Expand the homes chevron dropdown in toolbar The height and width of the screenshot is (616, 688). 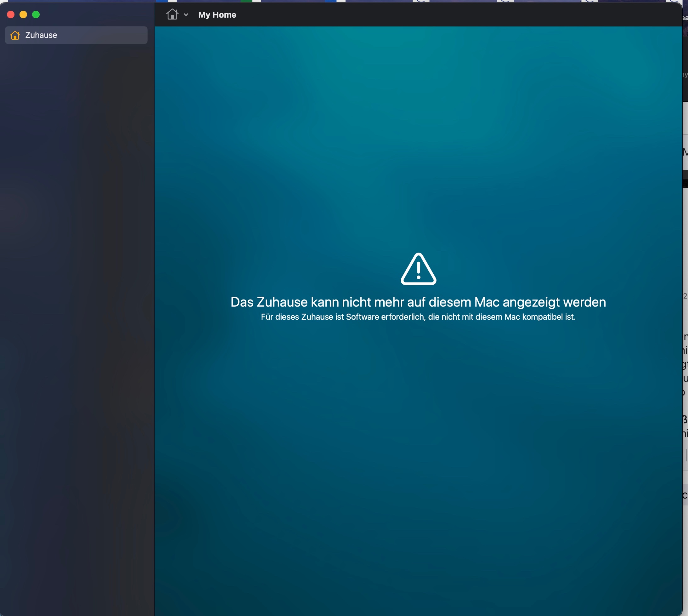coord(186,15)
